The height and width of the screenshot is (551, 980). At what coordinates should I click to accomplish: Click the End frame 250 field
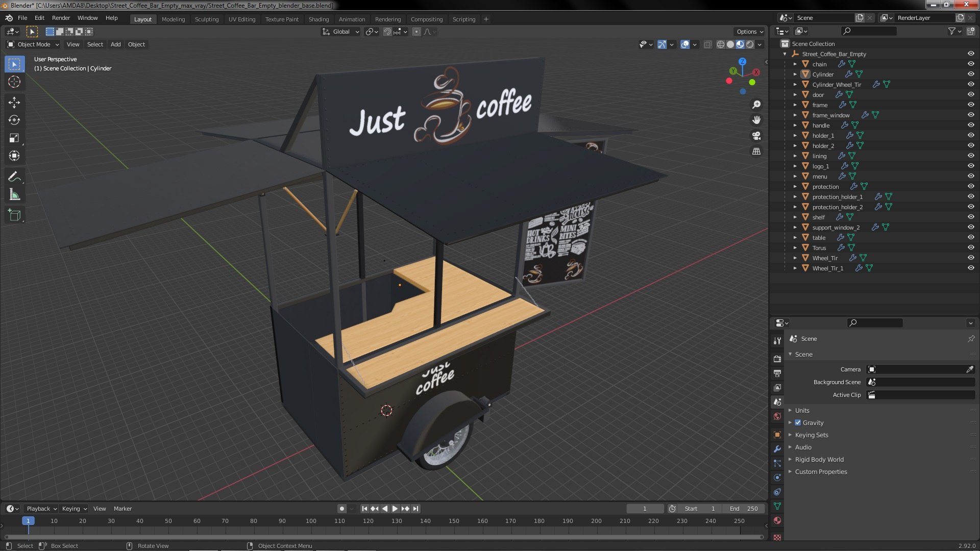tap(744, 509)
